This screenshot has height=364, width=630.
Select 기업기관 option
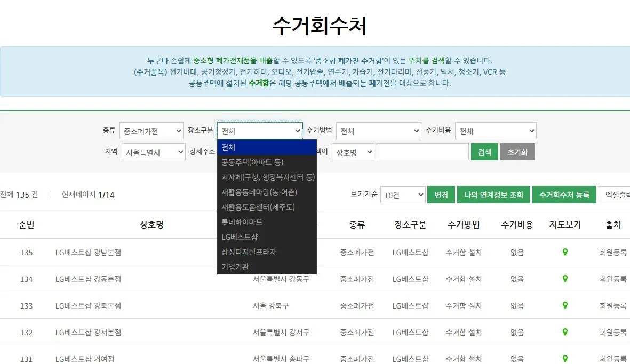pyautogui.click(x=267, y=266)
